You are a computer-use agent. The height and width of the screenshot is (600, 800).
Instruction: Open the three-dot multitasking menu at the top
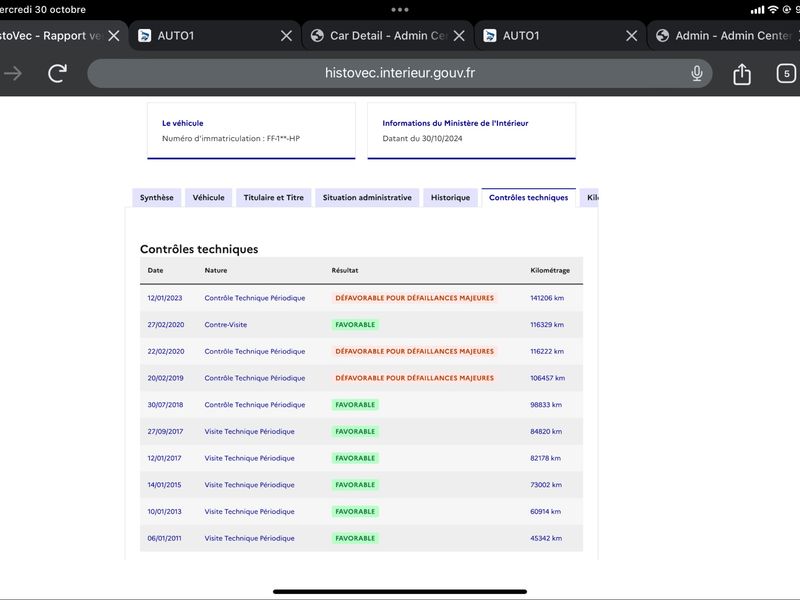coord(400,9)
